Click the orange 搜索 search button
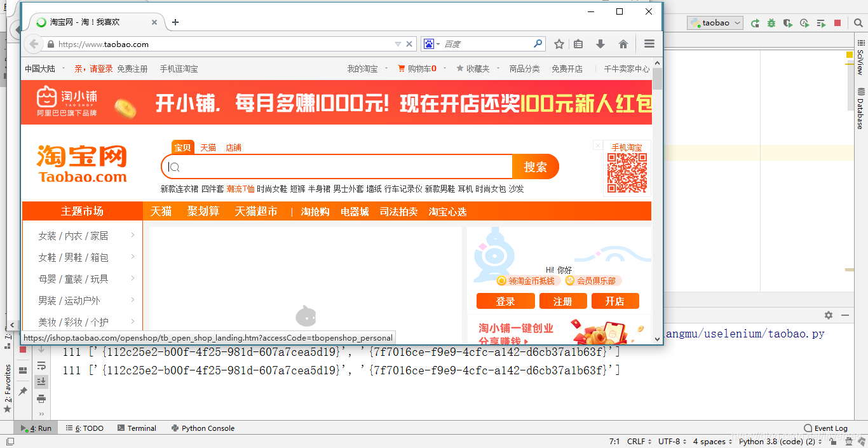 tap(535, 166)
